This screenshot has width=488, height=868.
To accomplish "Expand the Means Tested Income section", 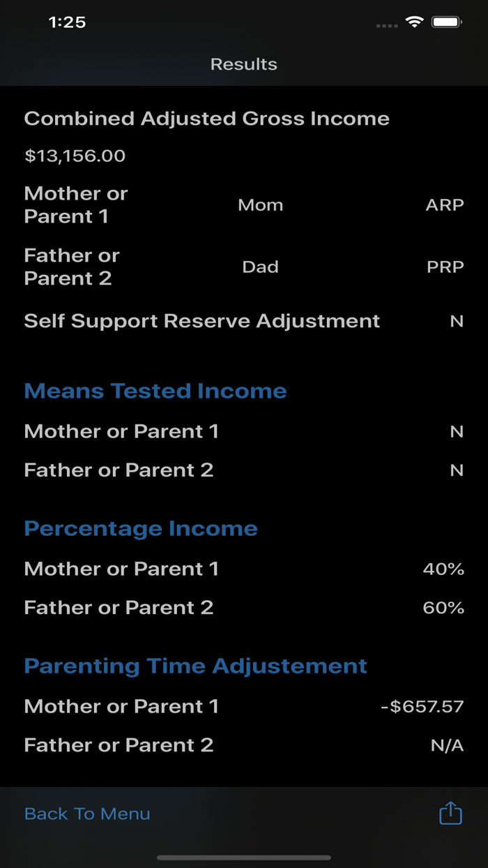I will (155, 391).
